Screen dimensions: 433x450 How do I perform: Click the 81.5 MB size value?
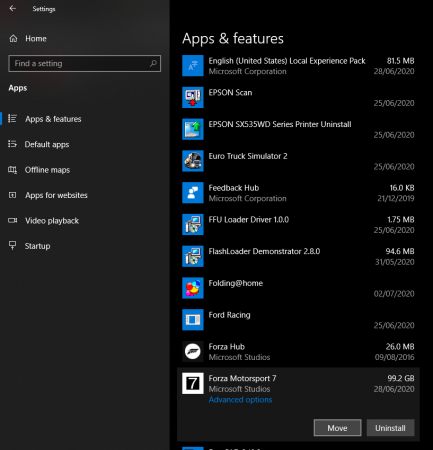(x=400, y=61)
